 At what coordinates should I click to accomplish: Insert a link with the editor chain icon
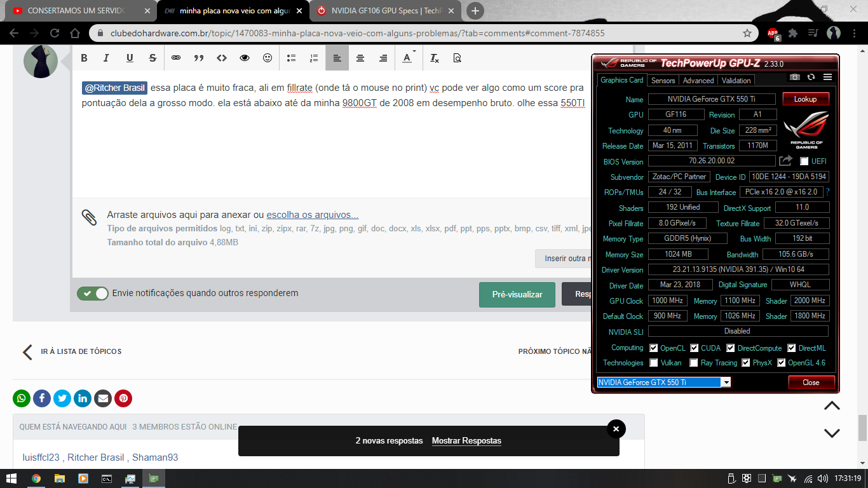[x=176, y=58]
